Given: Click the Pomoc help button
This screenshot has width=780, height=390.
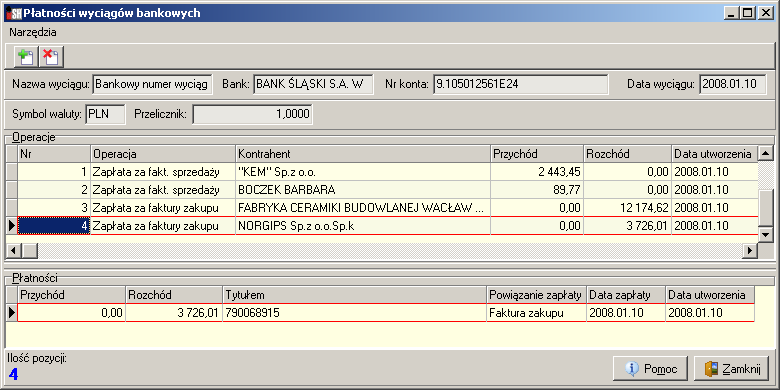Looking at the screenshot, I should (651, 369).
